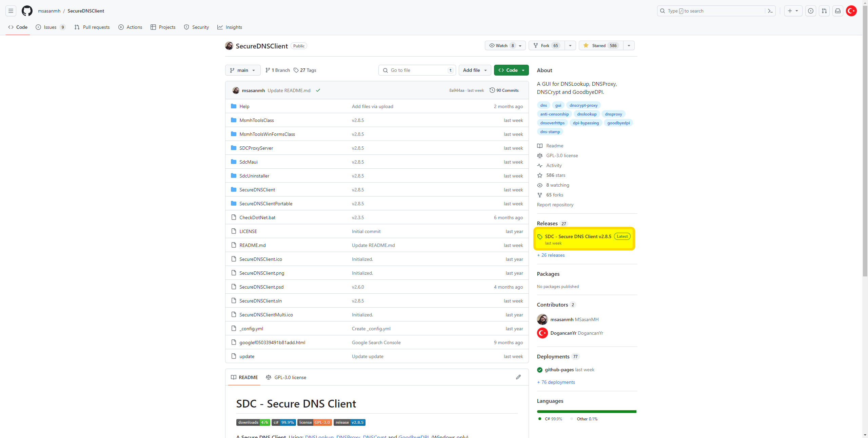Switch to the Actions tab
This screenshot has width=868, height=438.
coord(130,27)
